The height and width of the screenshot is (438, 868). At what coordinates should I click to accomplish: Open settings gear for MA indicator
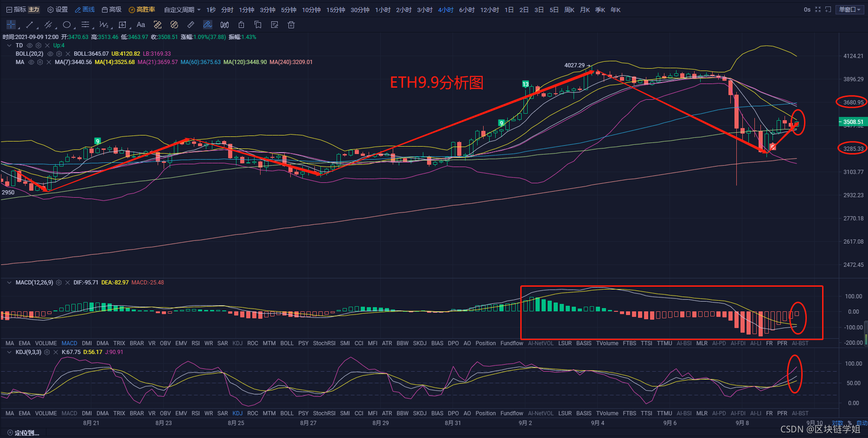pyautogui.click(x=40, y=62)
